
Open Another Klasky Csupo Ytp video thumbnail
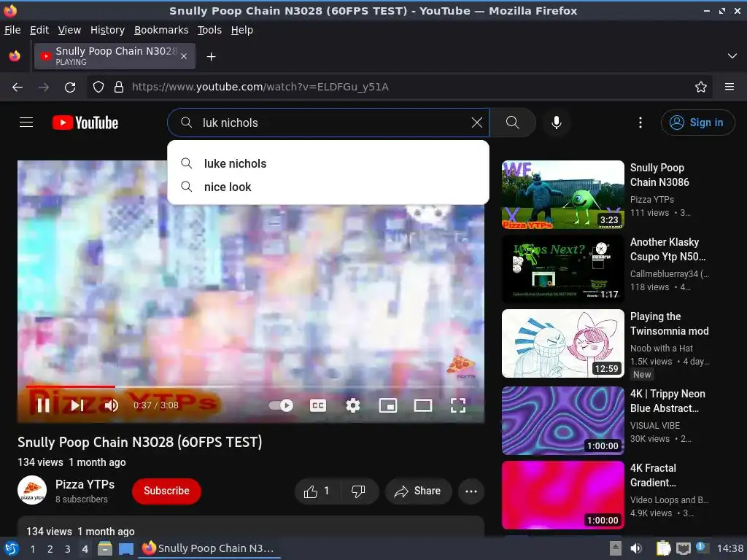tap(562, 268)
